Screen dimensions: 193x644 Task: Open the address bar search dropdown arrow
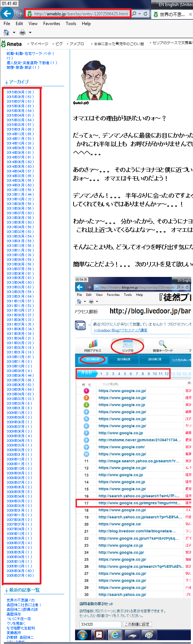[x=139, y=14]
